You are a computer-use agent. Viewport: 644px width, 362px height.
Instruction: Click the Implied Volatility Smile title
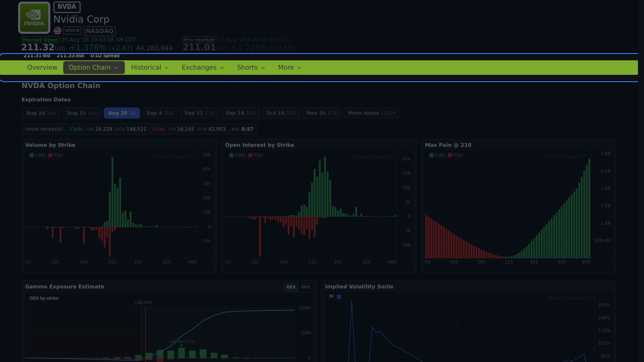(359, 287)
